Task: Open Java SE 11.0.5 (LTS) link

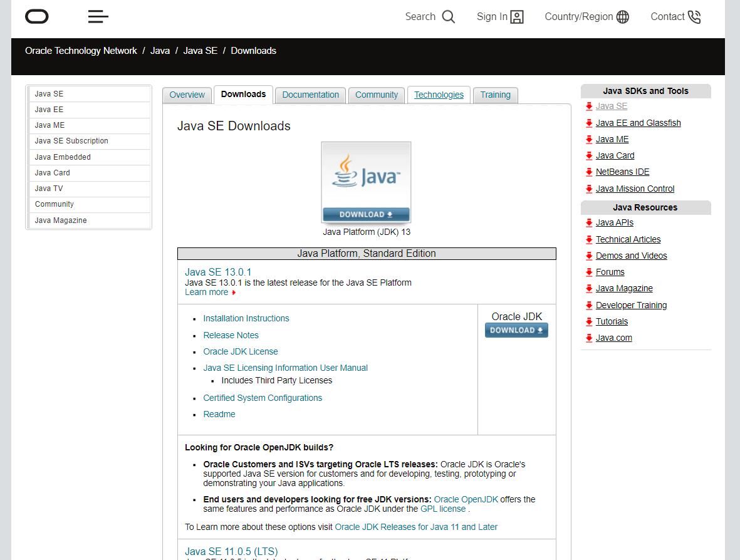Action: (231, 551)
